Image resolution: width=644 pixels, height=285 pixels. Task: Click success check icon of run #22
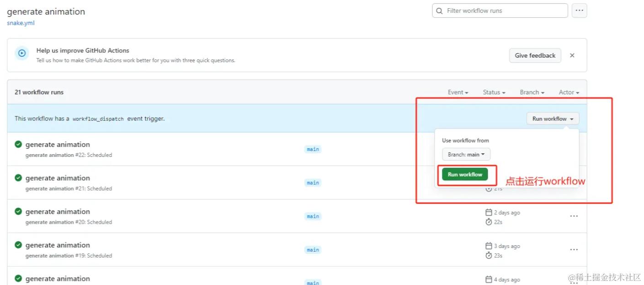click(x=18, y=144)
